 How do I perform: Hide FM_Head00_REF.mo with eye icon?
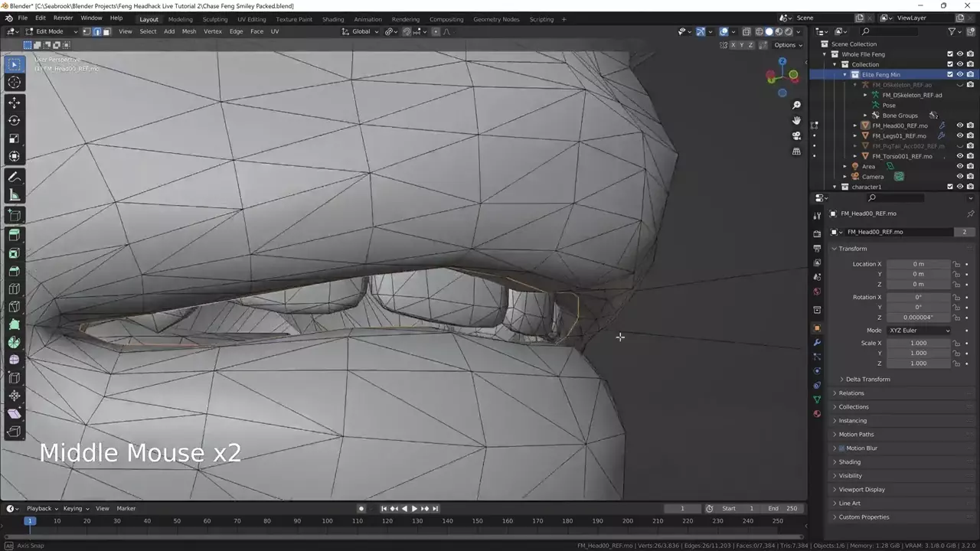[x=960, y=126]
